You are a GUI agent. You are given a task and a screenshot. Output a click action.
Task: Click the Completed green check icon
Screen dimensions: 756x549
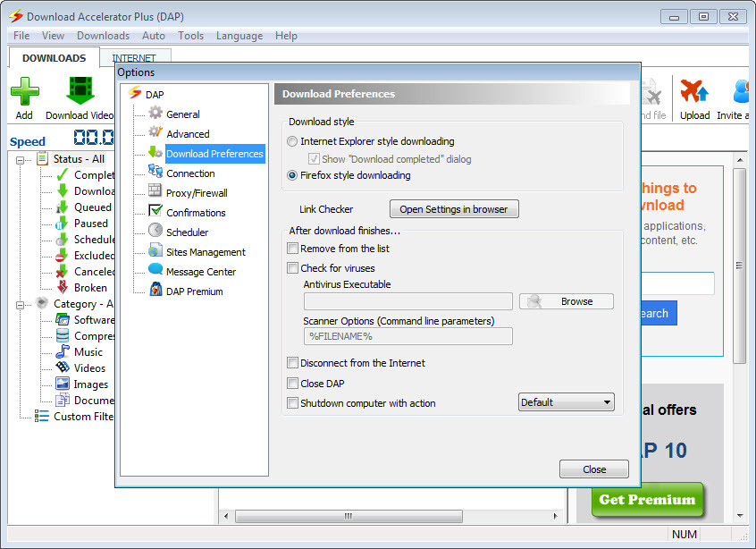pos(63,174)
